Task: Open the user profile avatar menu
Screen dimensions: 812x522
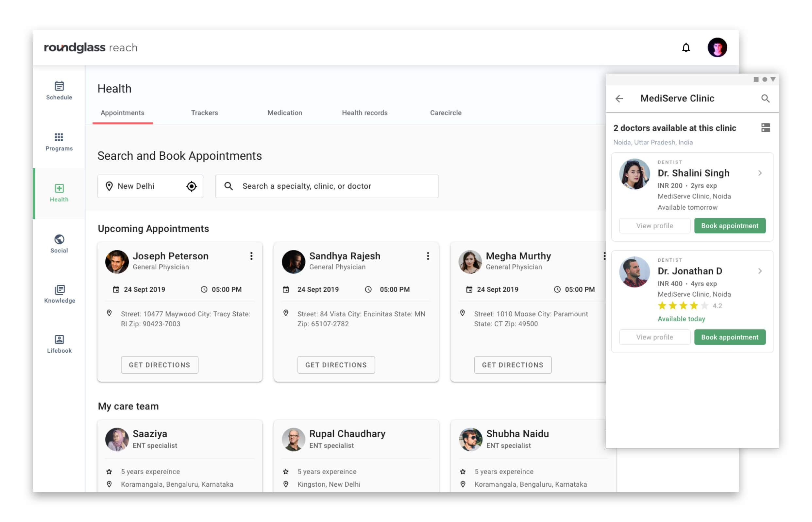Action: coord(717,47)
